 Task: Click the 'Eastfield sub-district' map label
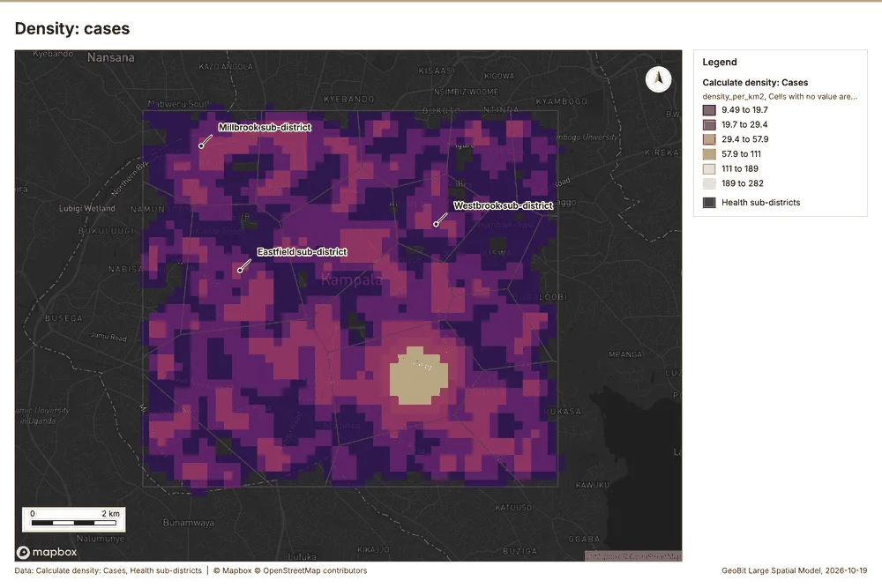pyautogui.click(x=302, y=252)
